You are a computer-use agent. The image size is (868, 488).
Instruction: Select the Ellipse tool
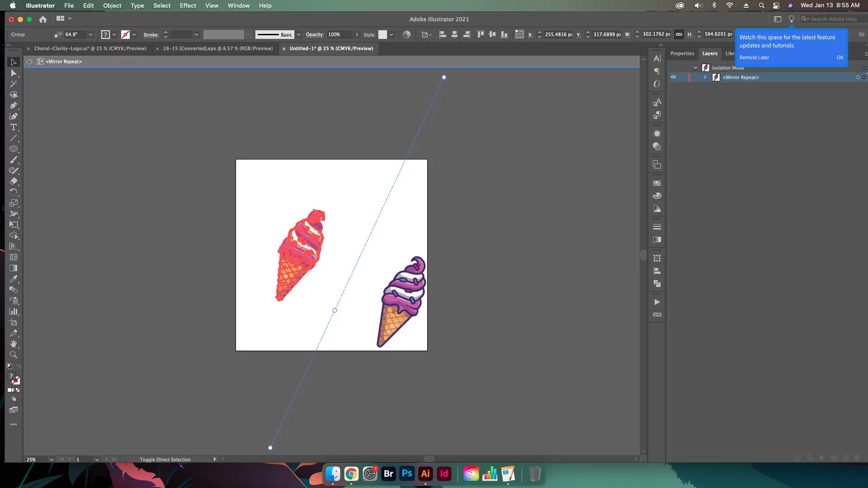click(13, 149)
